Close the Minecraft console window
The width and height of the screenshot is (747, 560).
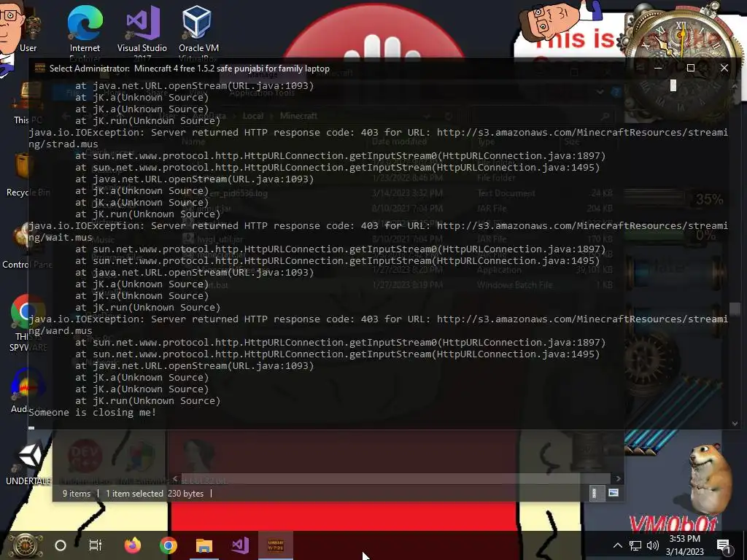point(724,68)
